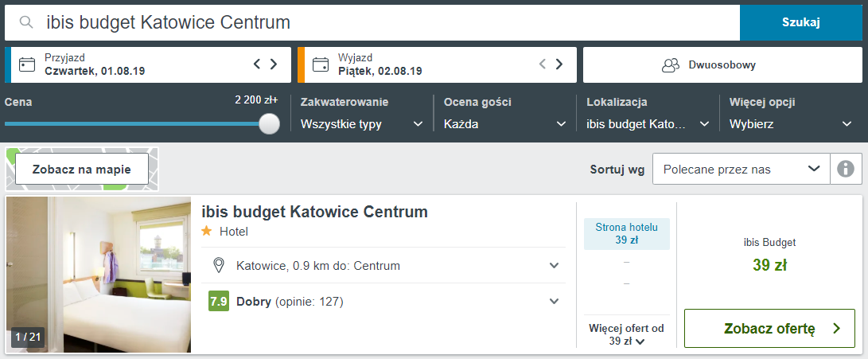Click the sort info icon
868x359 pixels.
click(x=846, y=169)
